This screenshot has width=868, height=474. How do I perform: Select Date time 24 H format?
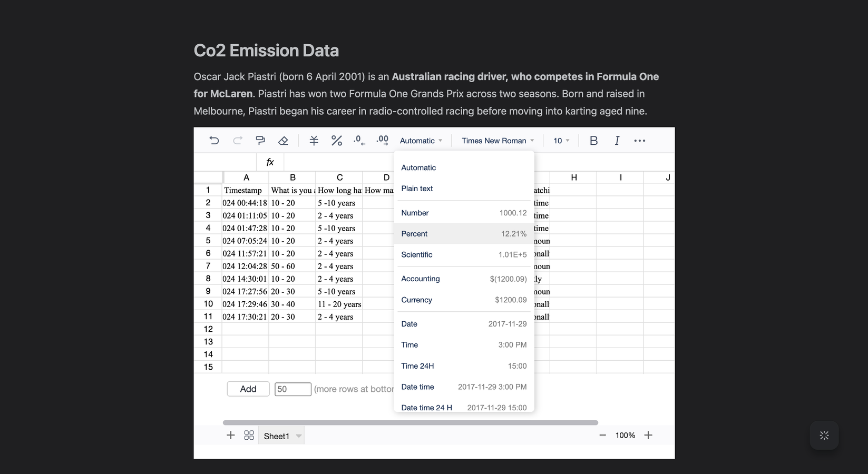coord(464,406)
